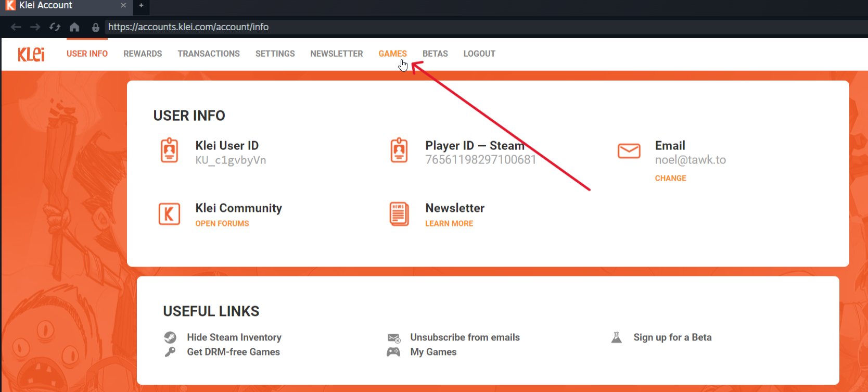
Task: Switch to the BETAS tab
Action: (435, 54)
